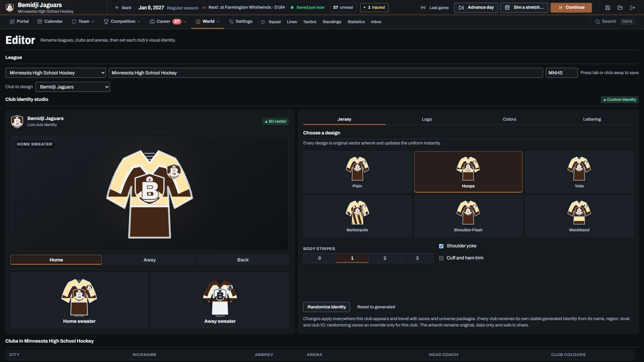Open the Club to design dropdown

(x=73, y=87)
